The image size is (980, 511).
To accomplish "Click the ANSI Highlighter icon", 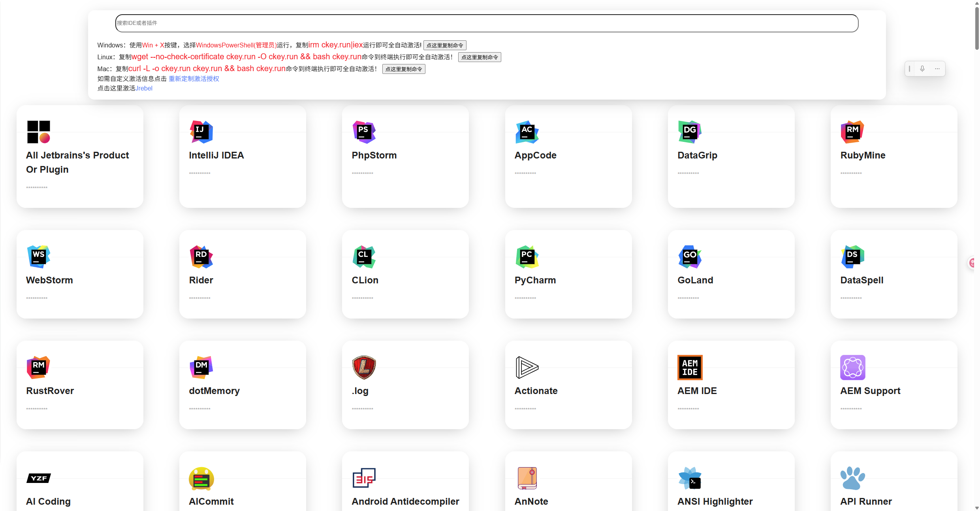I will (x=690, y=478).
